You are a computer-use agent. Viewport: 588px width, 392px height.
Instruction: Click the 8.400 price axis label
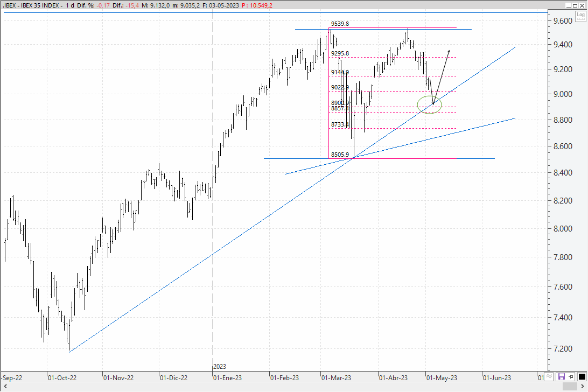[x=563, y=173]
